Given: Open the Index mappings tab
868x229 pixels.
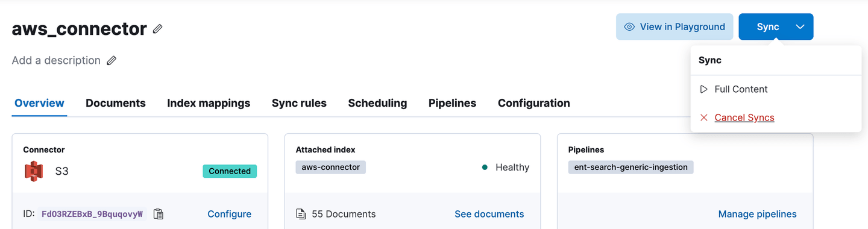Looking at the screenshot, I should tap(209, 103).
